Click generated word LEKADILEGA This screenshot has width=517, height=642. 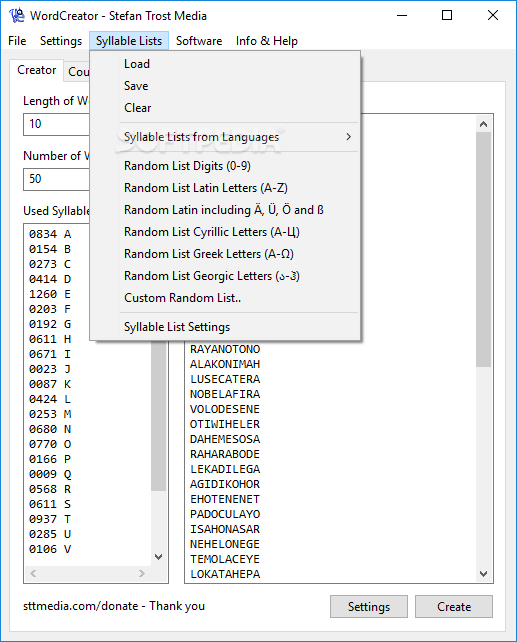225,469
